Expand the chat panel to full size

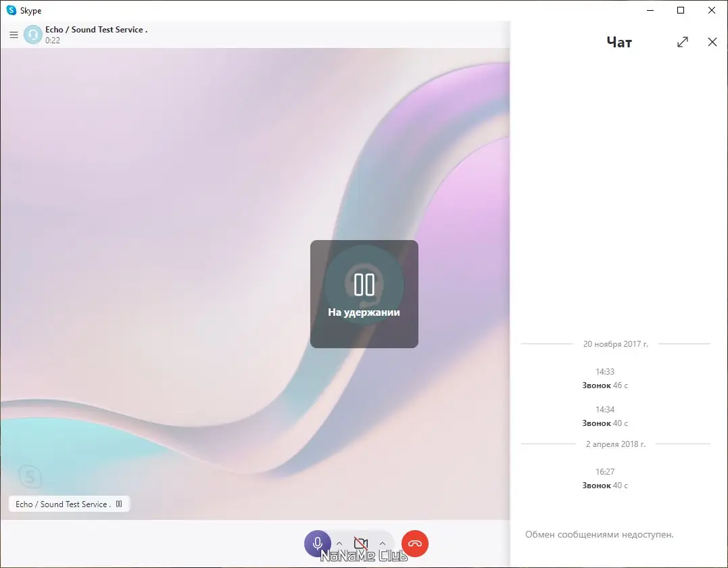[683, 43]
